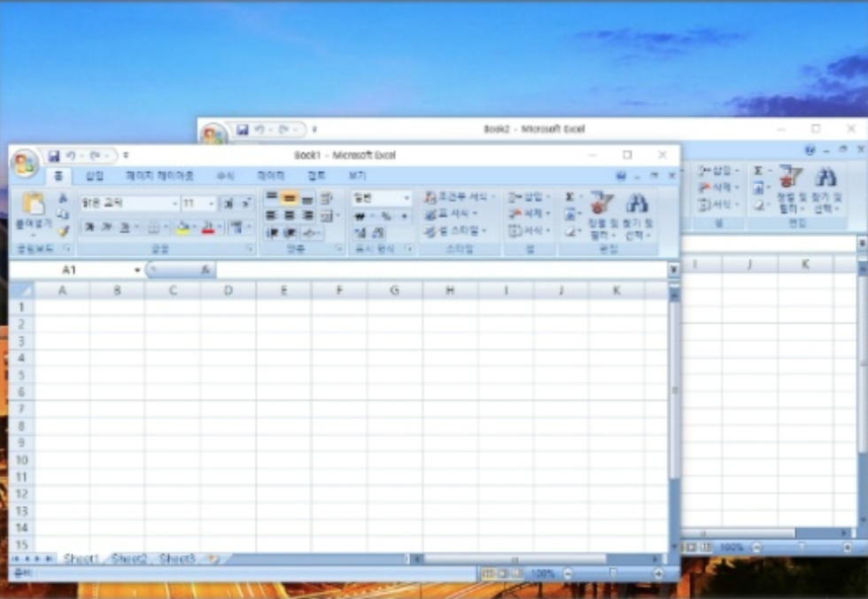Screen dimensions: 868x599
Task: Apply red font color
Action: 208,228
